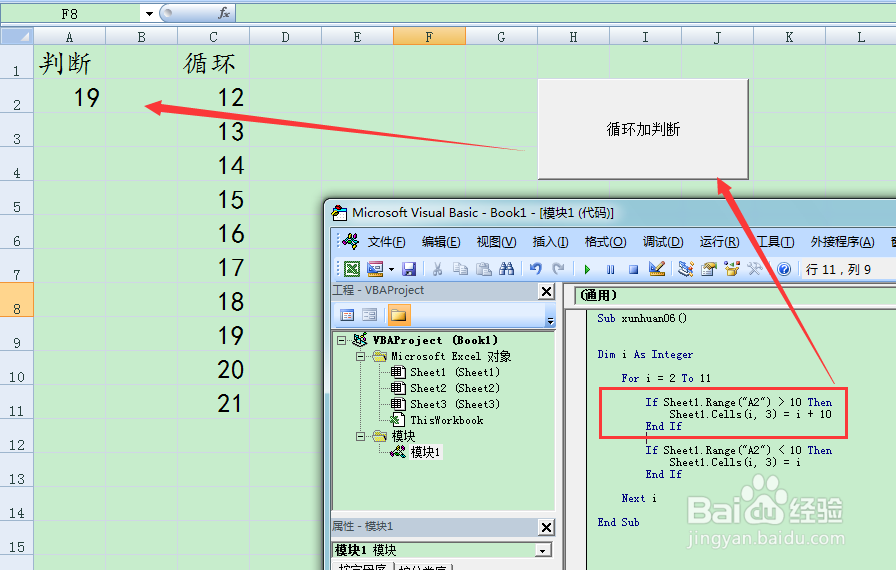Click the 循环加判断 button on the sheet
This screenshot has height=570, width=896.
(643, 129)
